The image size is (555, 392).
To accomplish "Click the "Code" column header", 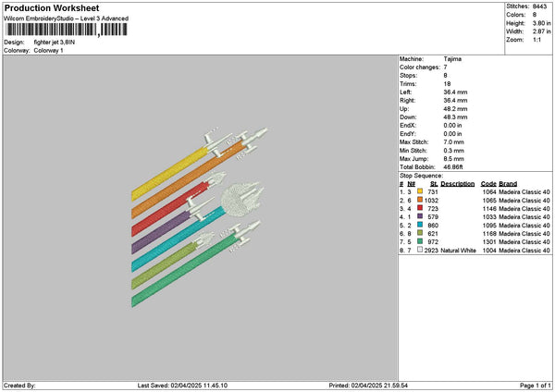I will coord(488,184).
